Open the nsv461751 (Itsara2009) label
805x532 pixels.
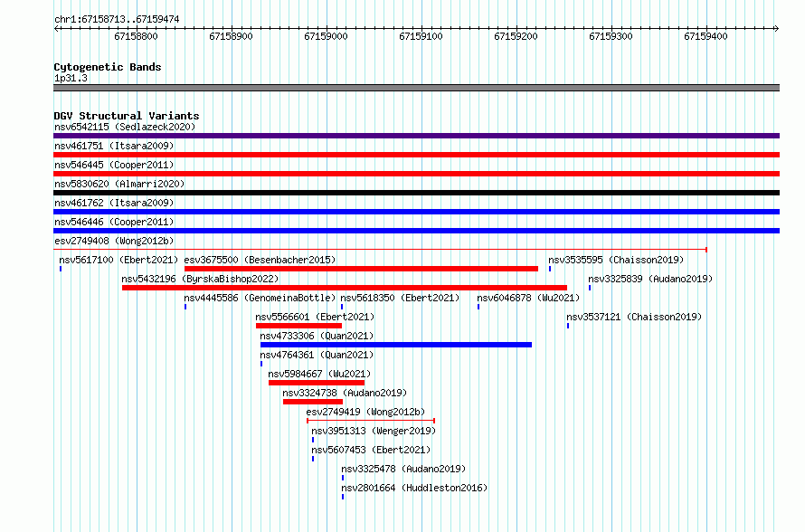tap(114, 146)
